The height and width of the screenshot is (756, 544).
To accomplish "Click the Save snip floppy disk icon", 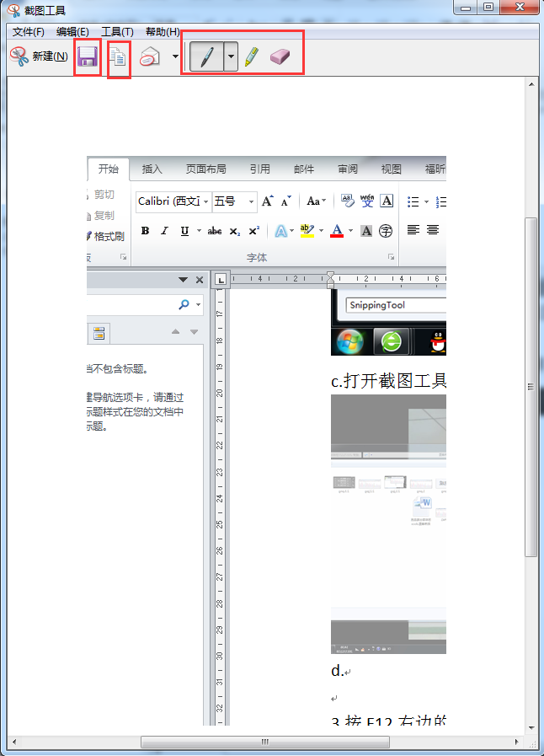I will (x=88, y=56).
